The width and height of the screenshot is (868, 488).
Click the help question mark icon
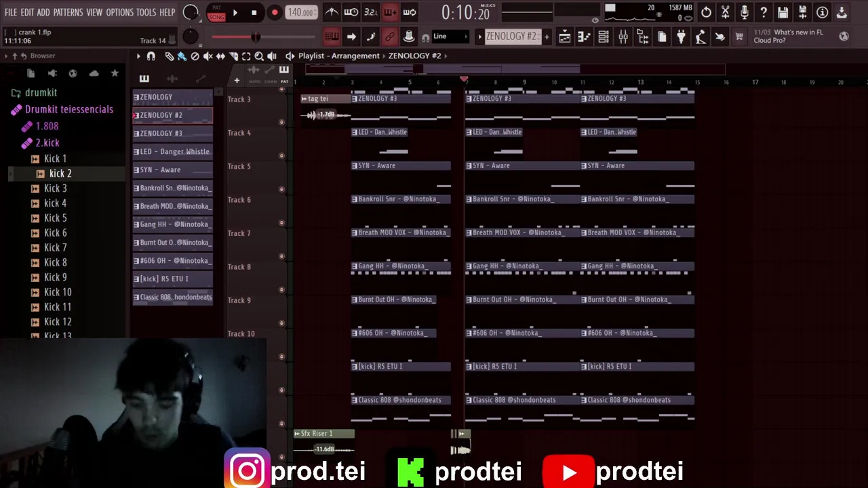(764, 12)
